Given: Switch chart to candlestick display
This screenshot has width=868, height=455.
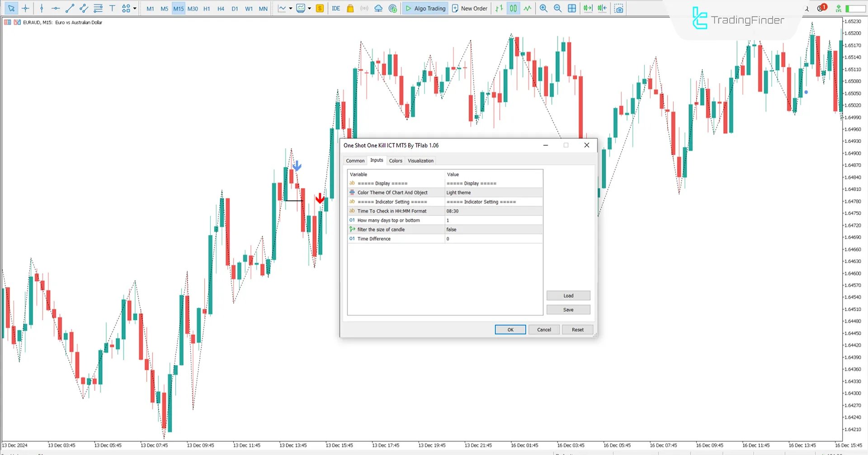Looking at the screenshot, I should (x=513, y=9).
